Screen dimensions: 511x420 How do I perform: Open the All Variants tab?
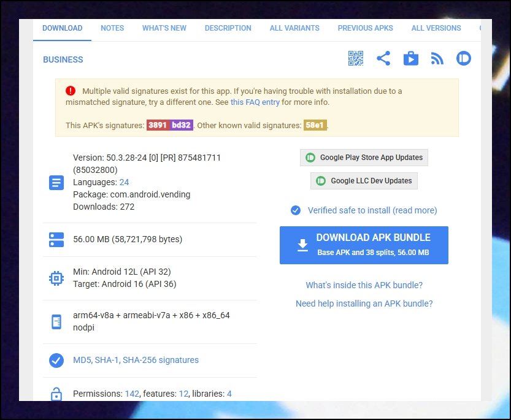coord(294,28)
